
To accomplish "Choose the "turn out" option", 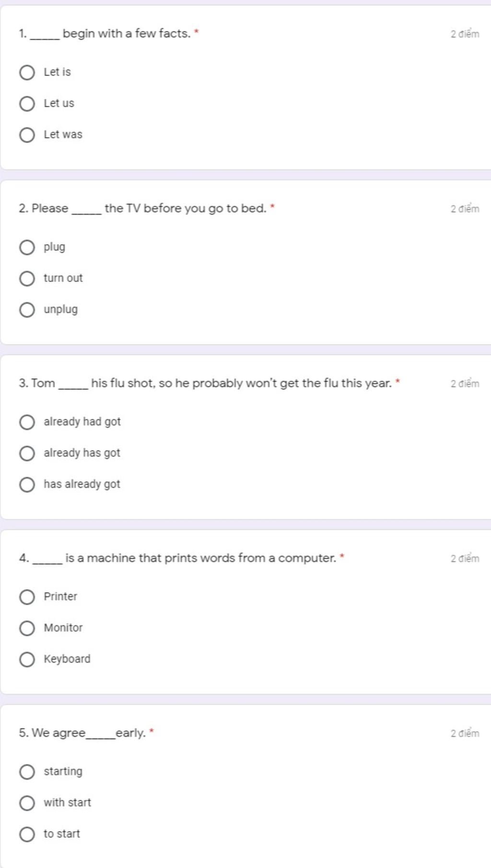I will click(x=27, y=279).
